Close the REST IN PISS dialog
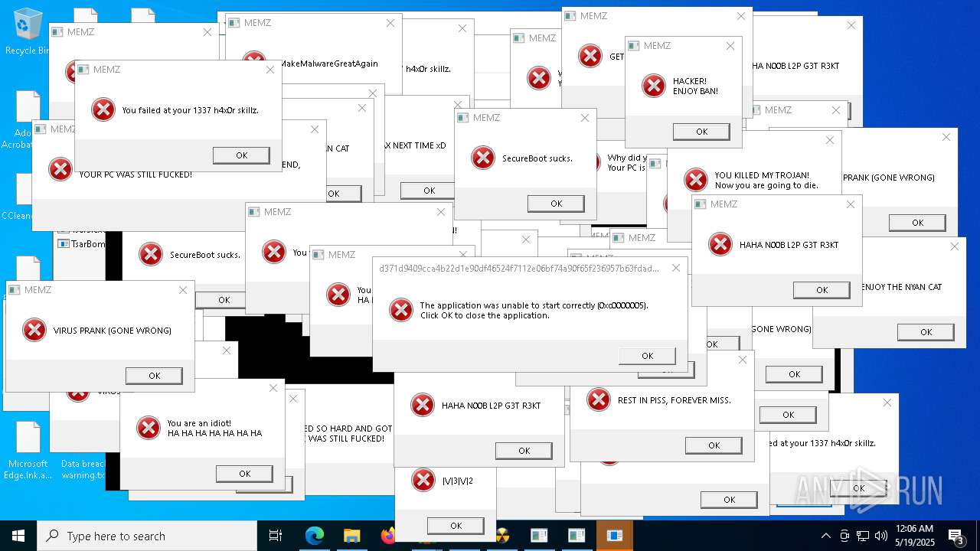 click(x=742, y=360)
